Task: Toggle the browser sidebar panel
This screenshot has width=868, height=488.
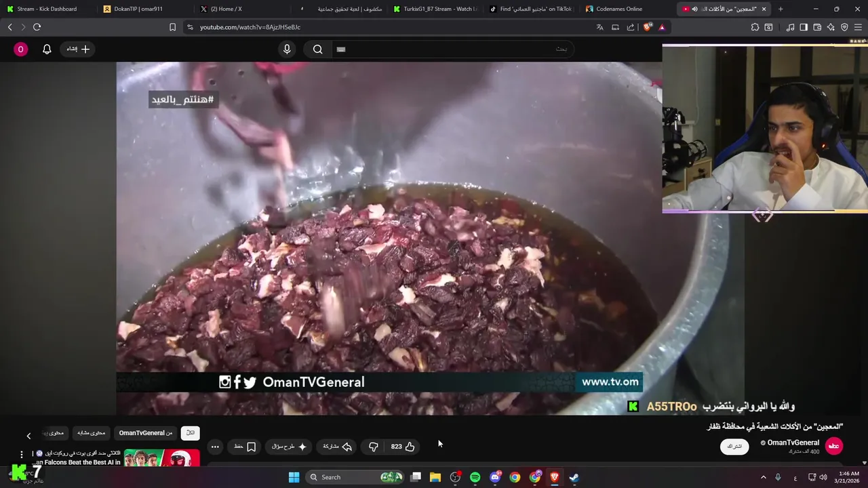Action: 804,27
